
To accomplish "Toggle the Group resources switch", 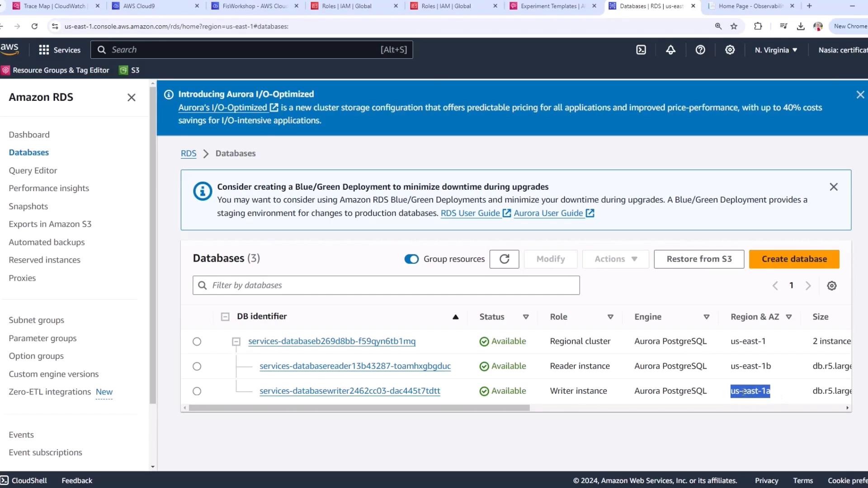I will pos(411,259).
